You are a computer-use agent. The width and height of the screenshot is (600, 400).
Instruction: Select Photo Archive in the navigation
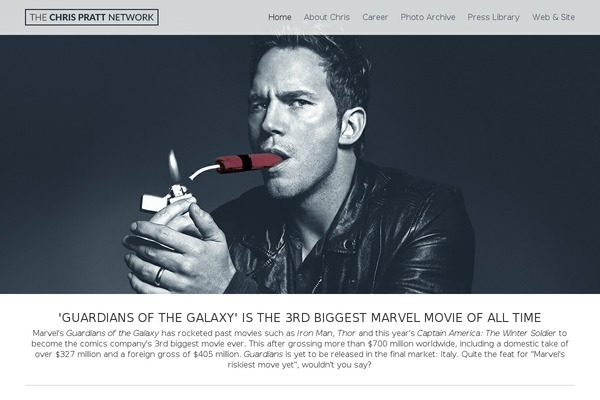(428, 17)
